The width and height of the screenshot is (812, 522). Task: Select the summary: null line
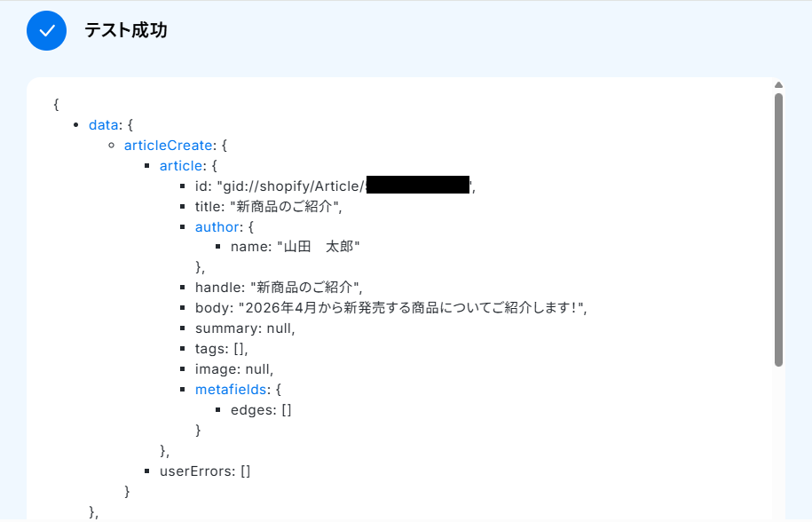tap(245, 328)
